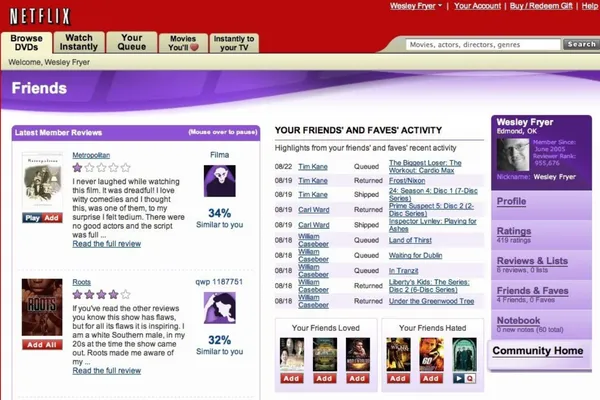This screenshot has height=400, width=600.
Task: Open the Movies You'll Love tab
Action: (x=183, y=43)
